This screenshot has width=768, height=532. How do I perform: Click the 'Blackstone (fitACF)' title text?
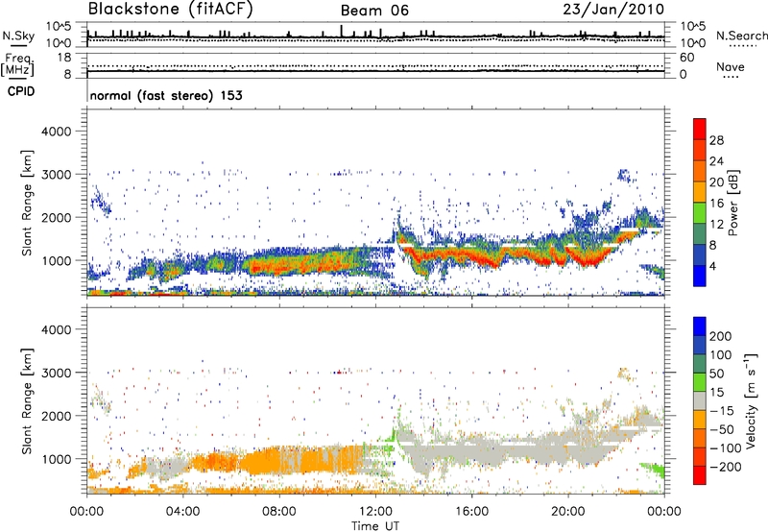click(170, 9)
